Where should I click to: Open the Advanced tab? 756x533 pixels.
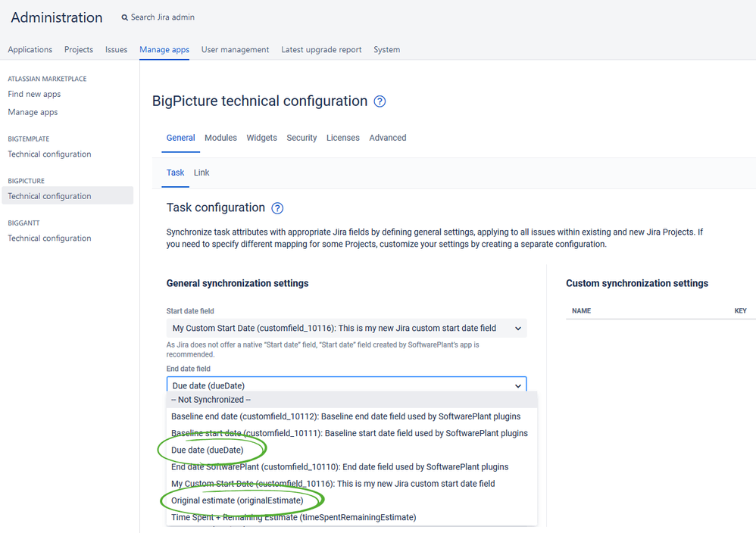coord(388,138)
